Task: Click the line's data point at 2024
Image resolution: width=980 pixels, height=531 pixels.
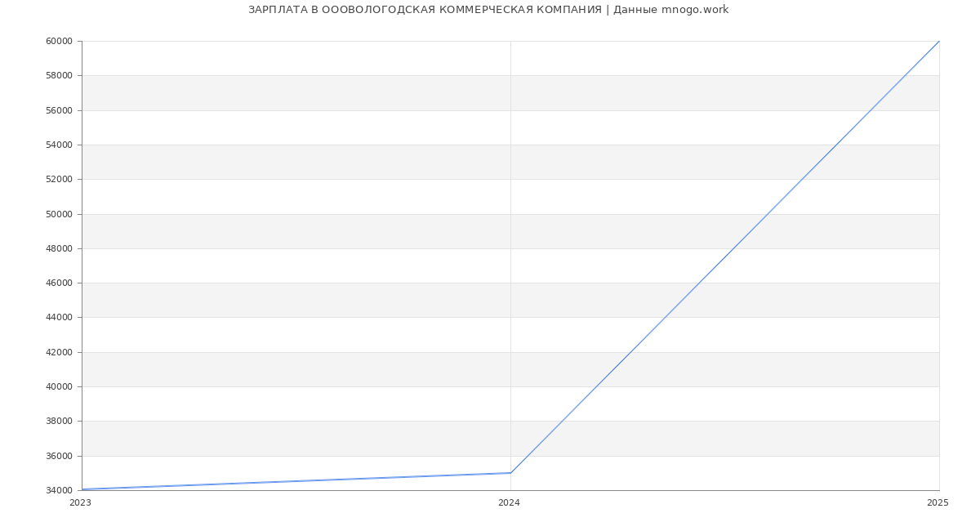Action: pyautogui.click(x=510, y=473)
